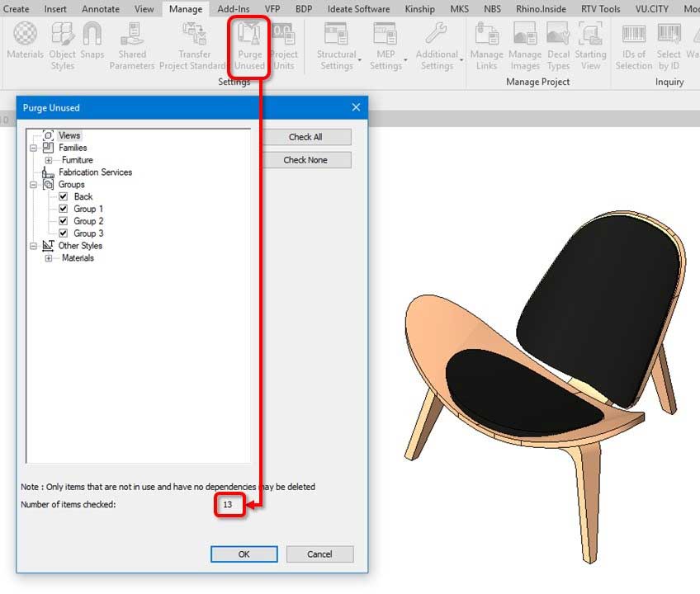700x594 pixels.
Task: Uncheck the Back group checkbox
Action: (64, 196)
